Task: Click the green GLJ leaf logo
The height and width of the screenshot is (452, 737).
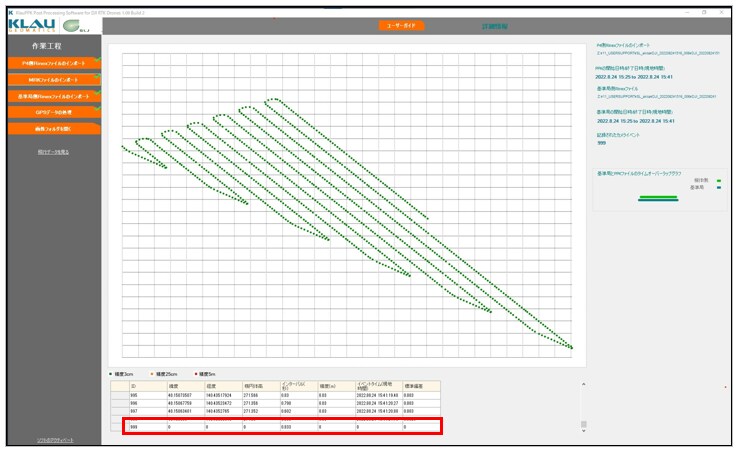Action: pyautogui.click(x=75, y=26)
